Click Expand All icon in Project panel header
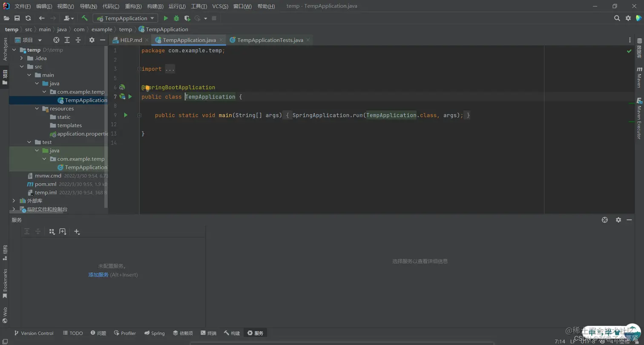 [x=67, y=40]
